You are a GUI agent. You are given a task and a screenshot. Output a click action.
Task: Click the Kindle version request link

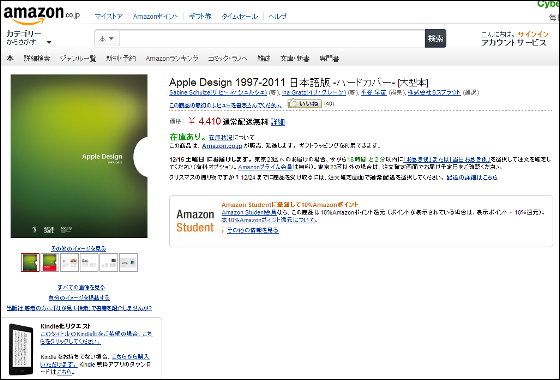coord(96,338)
